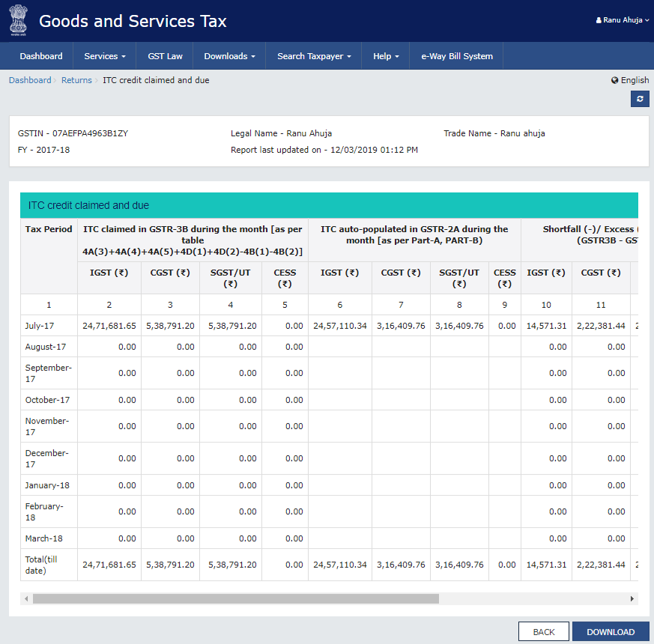Click the refresh report icon button
The image size is (654, 644).
pos(640,99)
